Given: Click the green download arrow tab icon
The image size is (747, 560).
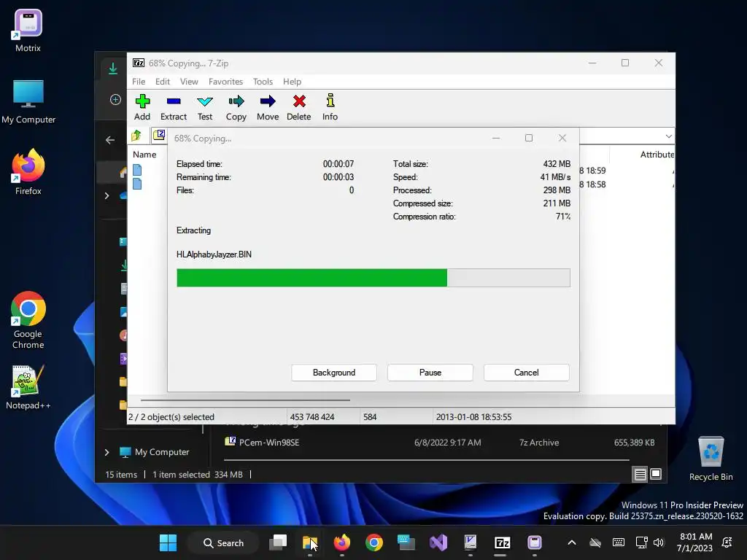Looking at the screenshot, I should pyautogui.click(x=113, y=69).
